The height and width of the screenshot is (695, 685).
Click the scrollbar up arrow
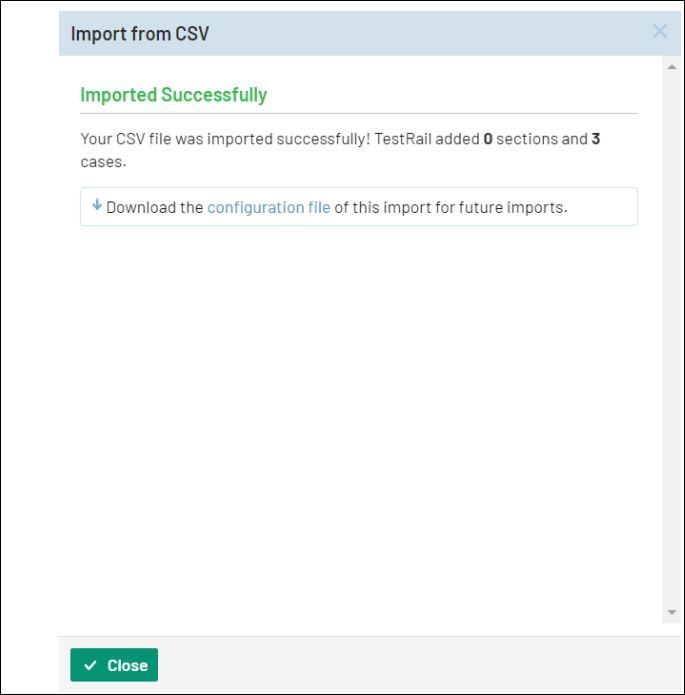click(672, 66)
